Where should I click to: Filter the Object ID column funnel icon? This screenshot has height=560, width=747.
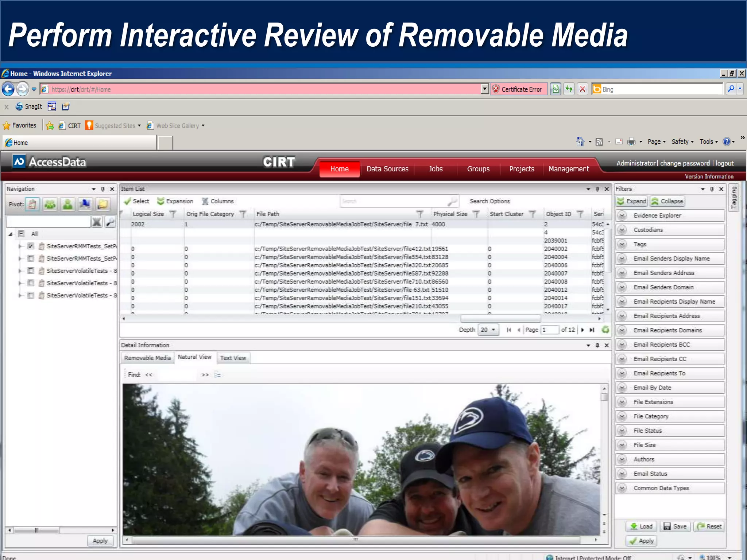580,214
